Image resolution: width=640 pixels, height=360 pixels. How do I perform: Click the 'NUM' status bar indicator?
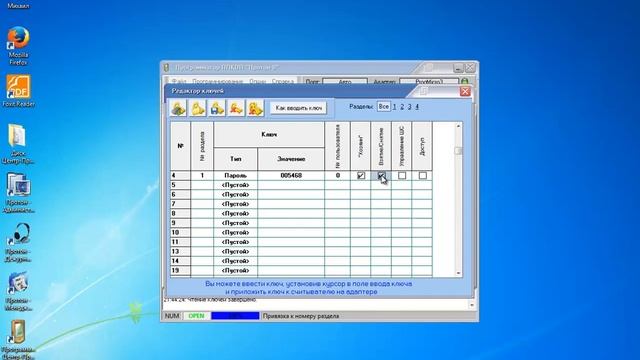(172, 316)
